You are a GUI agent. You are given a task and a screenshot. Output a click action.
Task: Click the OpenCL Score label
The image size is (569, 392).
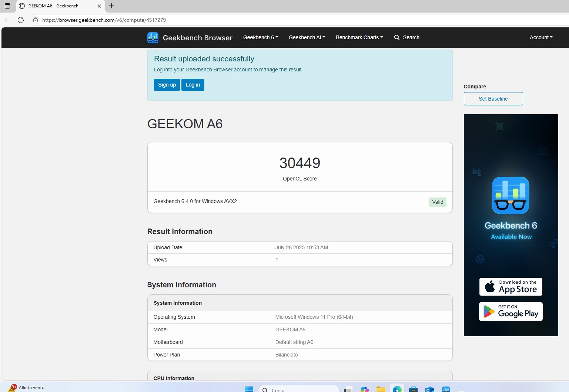point(300,179)
